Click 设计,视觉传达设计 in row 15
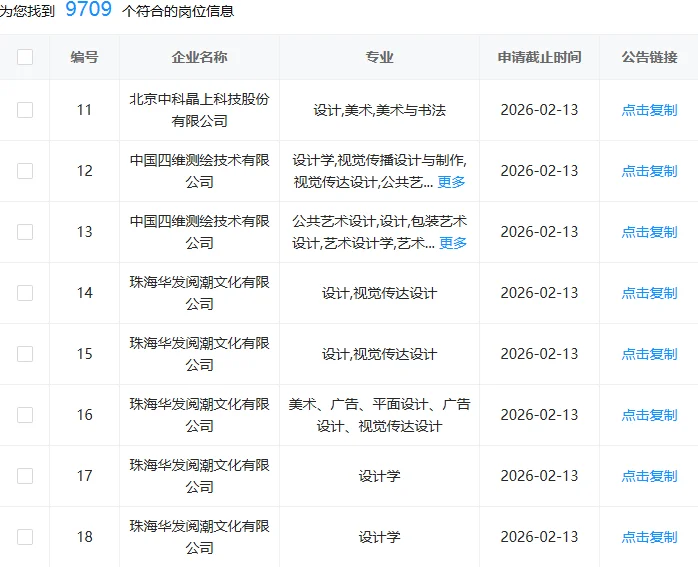This screenshot has width=698, height=567. point(379,354)
